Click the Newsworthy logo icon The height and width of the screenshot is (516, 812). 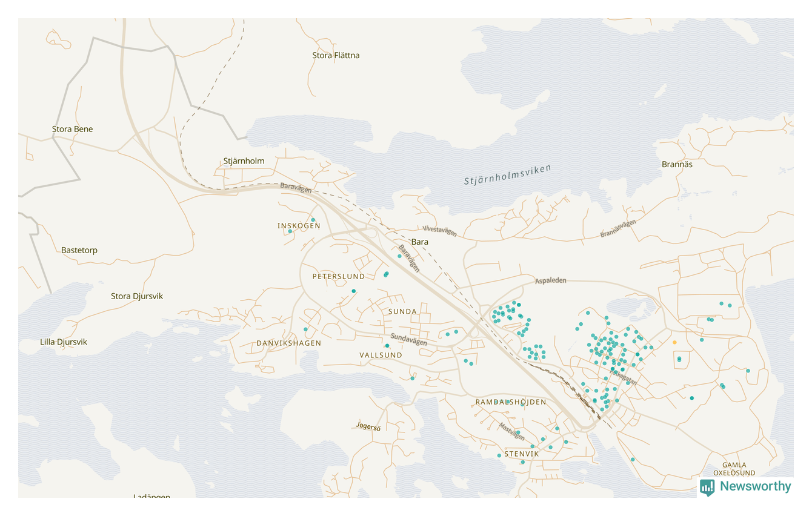point(707,487)
